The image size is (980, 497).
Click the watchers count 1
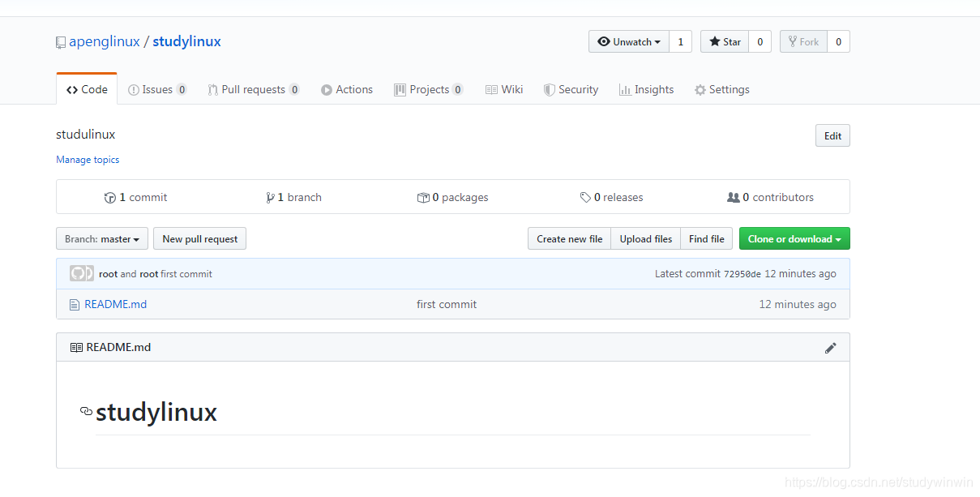pyautogui.click(x=680, y=41)
